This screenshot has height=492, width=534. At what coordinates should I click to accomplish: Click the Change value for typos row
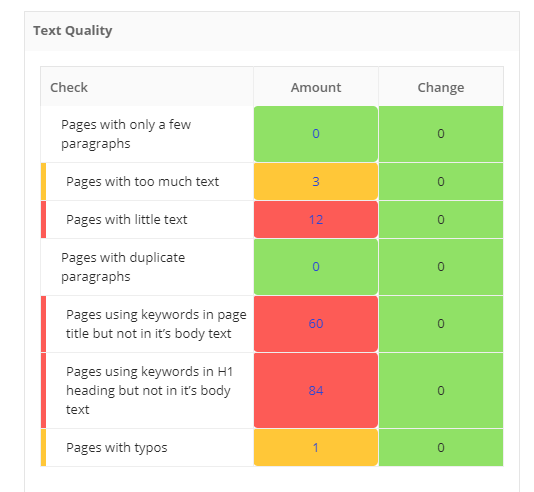(x=441, y=447)
